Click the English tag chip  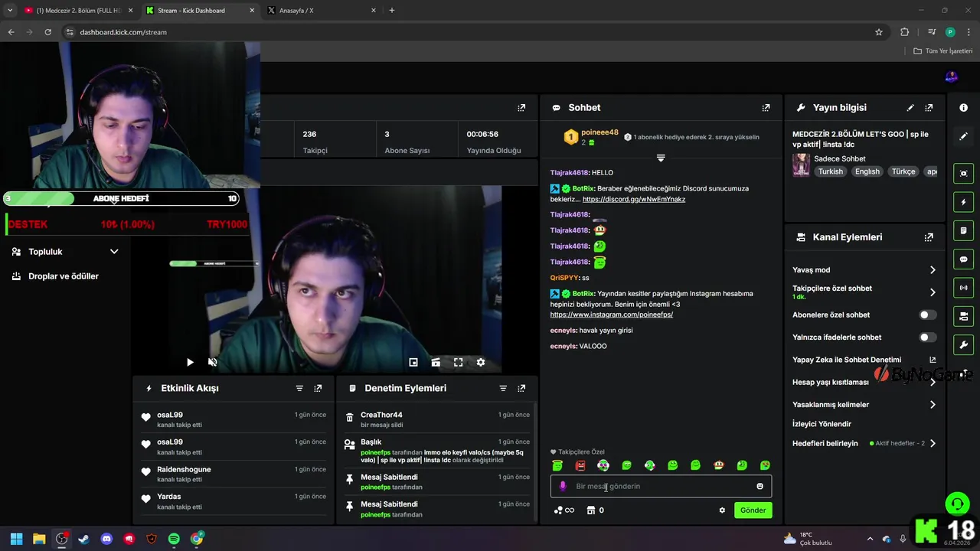pyautogui.click(x=867, y=171)
